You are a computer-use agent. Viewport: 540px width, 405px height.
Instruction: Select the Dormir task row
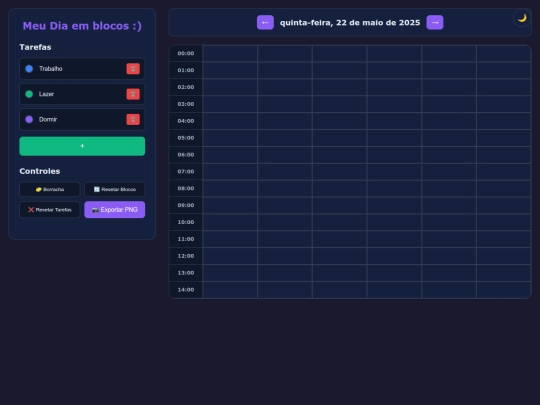point(82,120)
